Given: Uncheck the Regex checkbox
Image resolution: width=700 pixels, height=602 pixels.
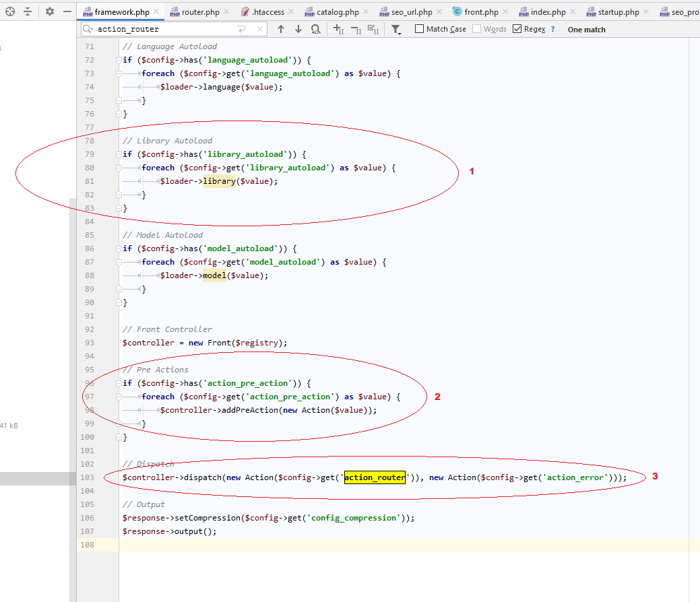Looking at the screenshot, I should [517, 29].
